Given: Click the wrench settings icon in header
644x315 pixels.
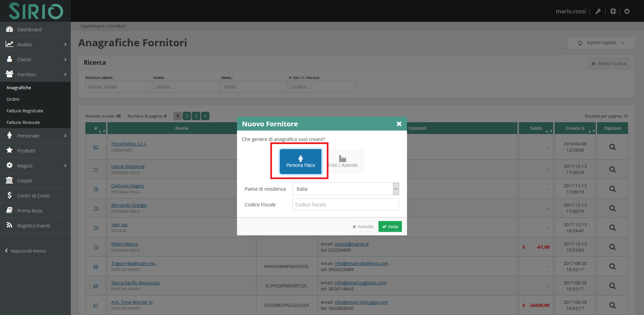Looking at the screenshot, I should coord(598,11).
